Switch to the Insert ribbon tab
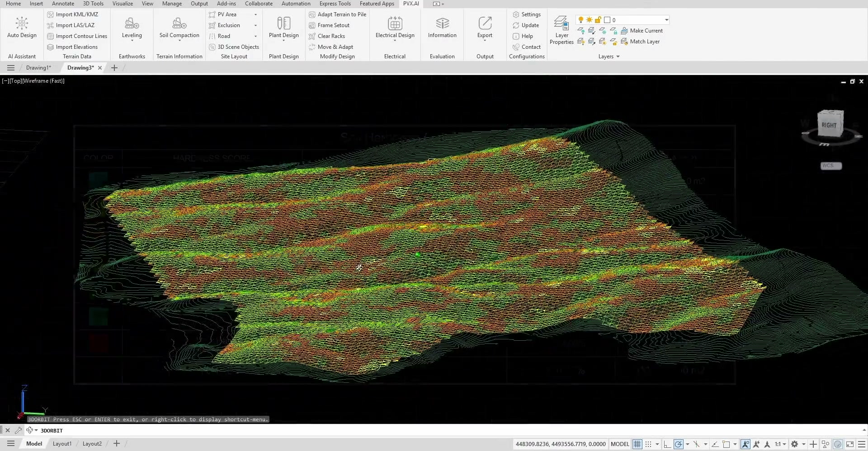The width and height of the screenshot is (868, 451). point(36,4)
